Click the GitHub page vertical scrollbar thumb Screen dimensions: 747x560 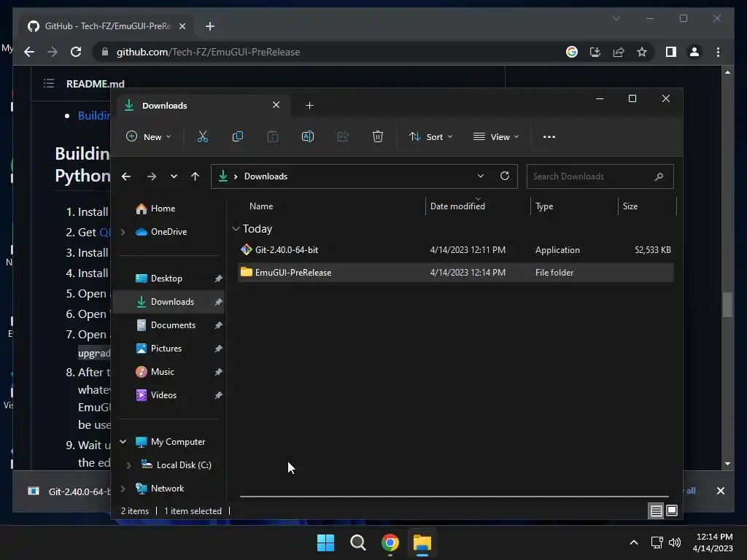[x=727, y=305]
